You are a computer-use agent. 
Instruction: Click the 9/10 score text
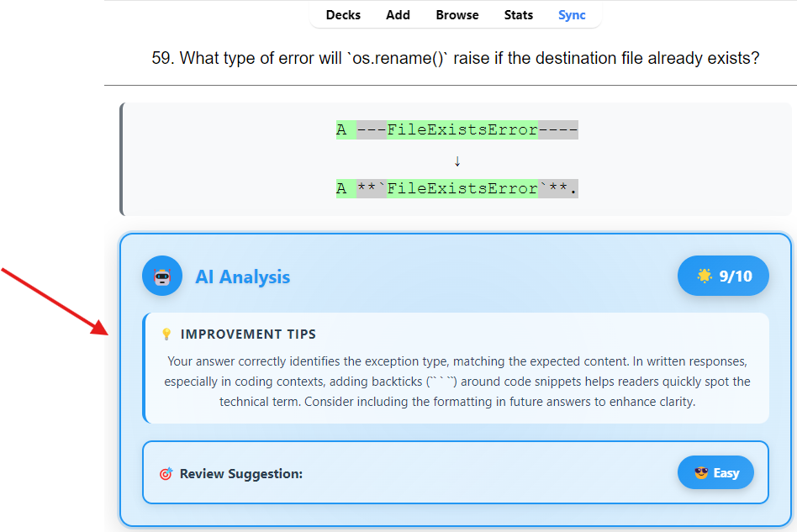click(x=736, y=276)
